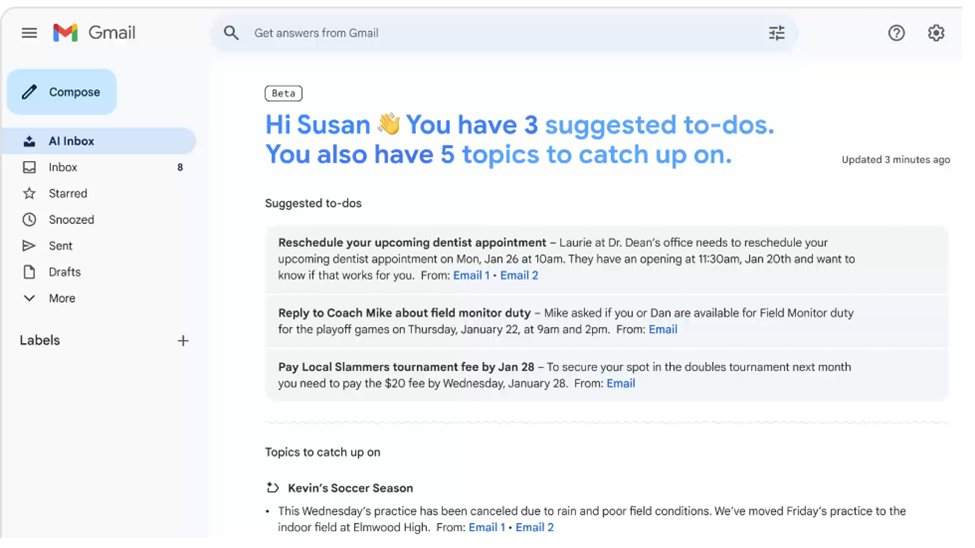This screenshot has height=548, width=975.
Task: Open Email link for Coach Mike to-do
Action: point(663,330)
